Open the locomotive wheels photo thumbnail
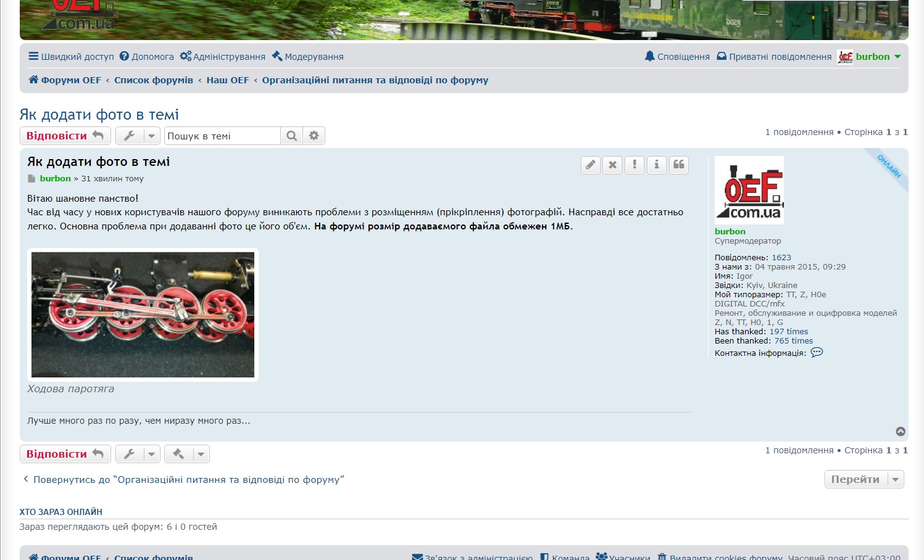 (x=143, y=315)
